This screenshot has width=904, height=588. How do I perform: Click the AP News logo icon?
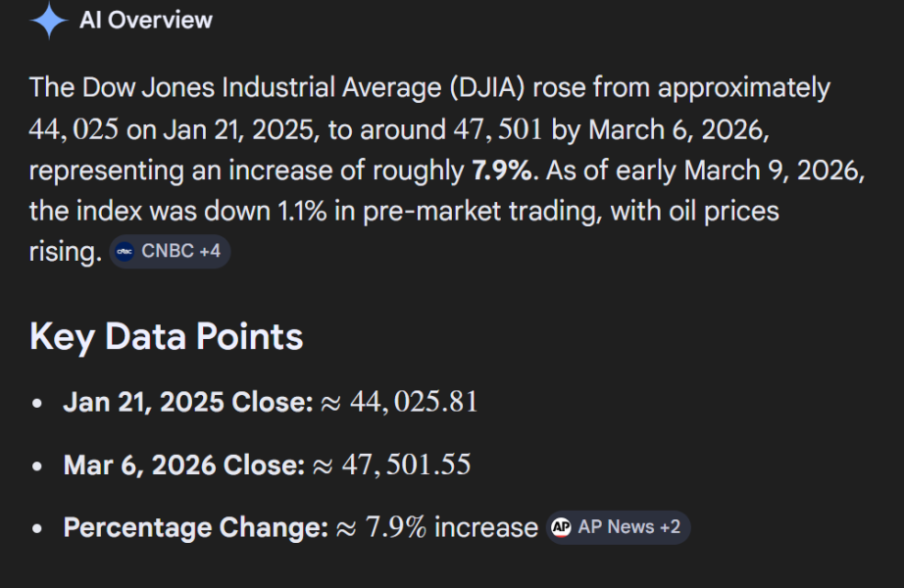[x=561, y=527]
